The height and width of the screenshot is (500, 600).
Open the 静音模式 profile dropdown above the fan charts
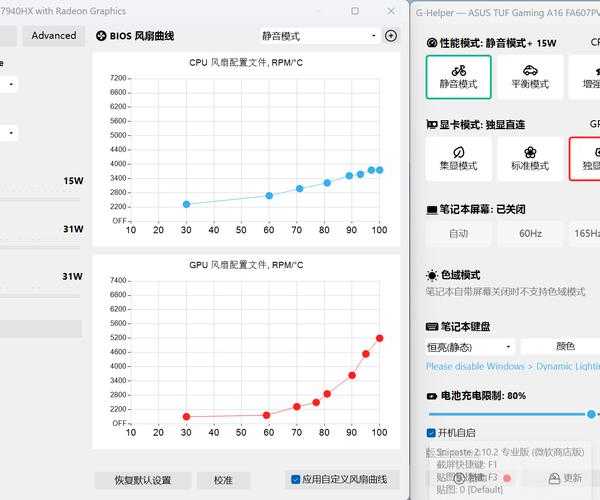tap(320, 36)
